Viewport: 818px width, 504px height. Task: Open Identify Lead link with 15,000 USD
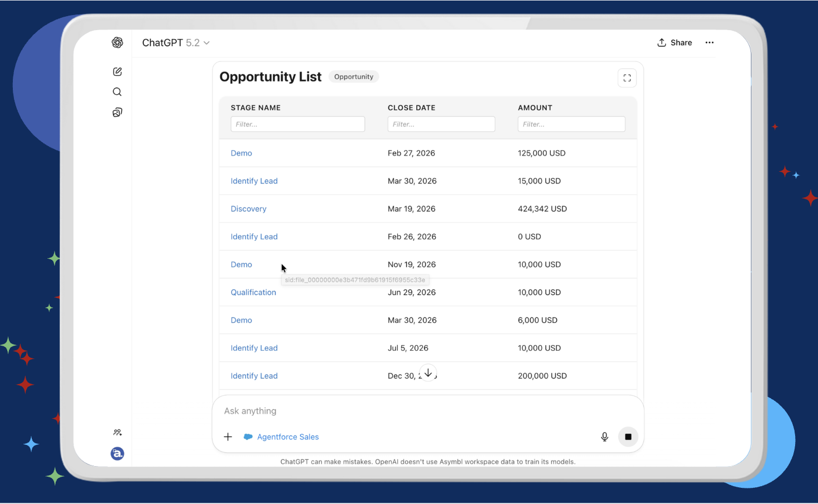(x=254, y=181)
